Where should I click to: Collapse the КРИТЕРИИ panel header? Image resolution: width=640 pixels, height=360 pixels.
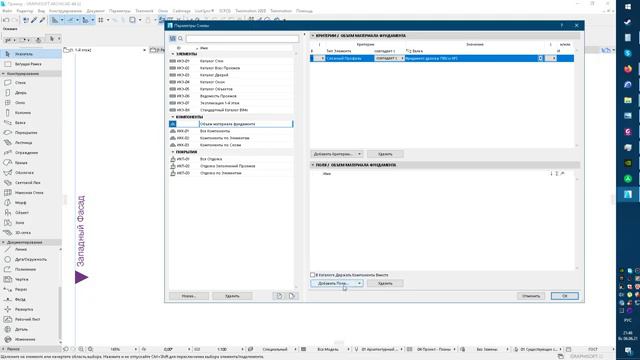pos(313,36)
